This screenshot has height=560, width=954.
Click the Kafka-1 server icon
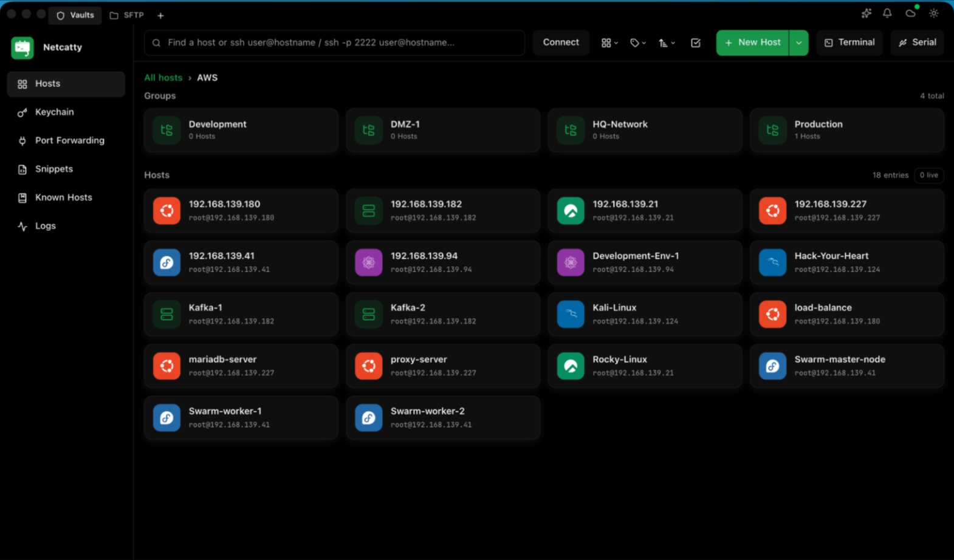tap(166, 314)
